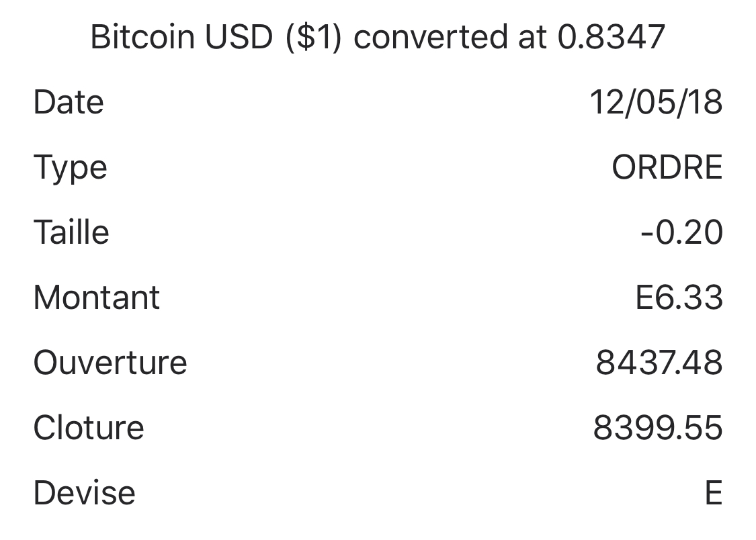Click the word converted in the header
The image size is (756, 540).
pyautogui.click(x=430, y=37)
